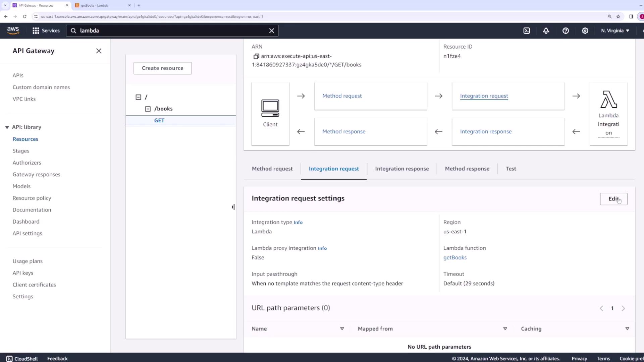Open Integration type Info link
Screen dimensions: 644x362
pyautogui.click(x=298, y=222)
